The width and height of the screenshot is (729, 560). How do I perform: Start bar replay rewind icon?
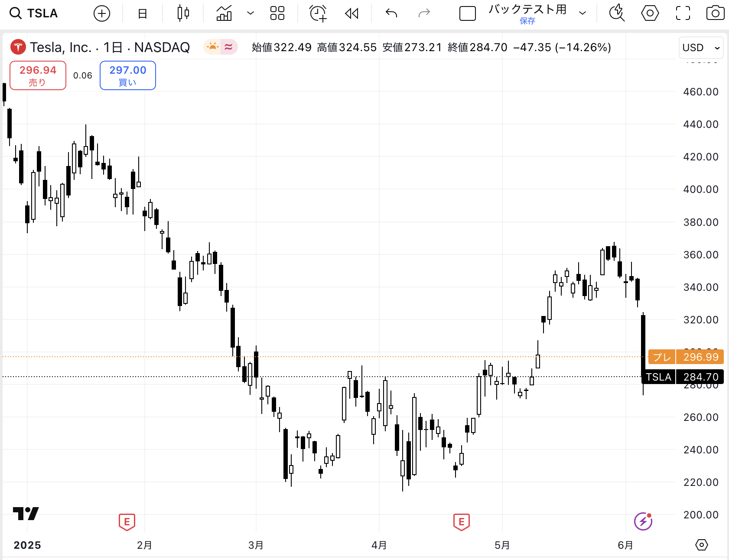tap(351, 13)
